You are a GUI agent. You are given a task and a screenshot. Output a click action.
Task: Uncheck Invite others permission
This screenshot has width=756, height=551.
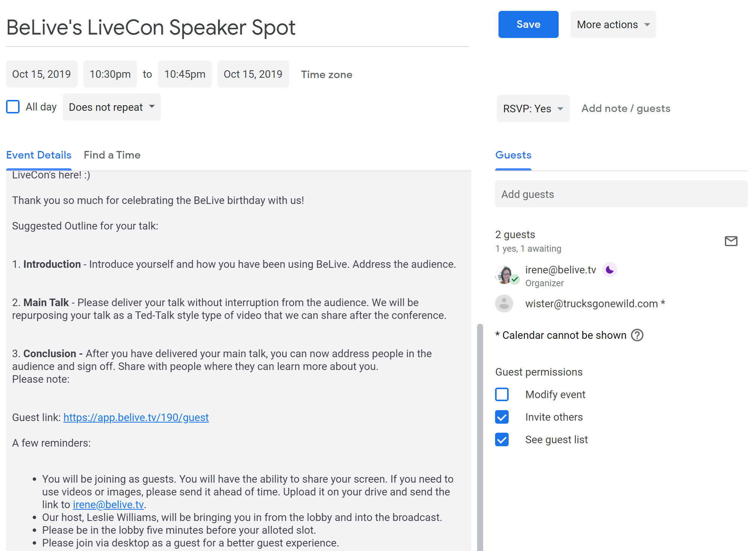(502, 417)
